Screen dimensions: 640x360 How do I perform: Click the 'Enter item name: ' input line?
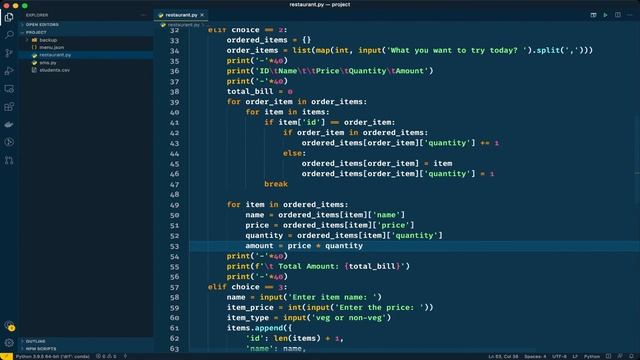(304, 297)
